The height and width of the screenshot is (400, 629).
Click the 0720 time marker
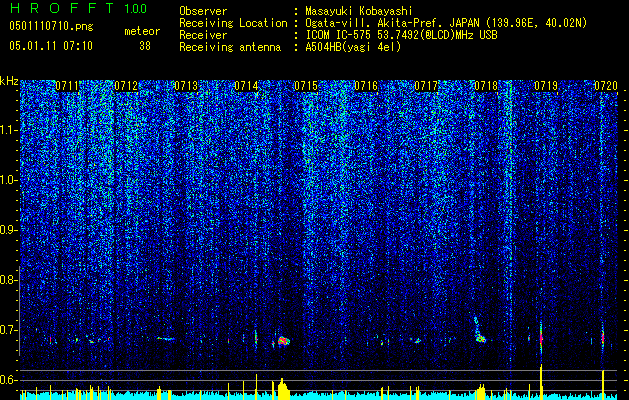(606, 86)
